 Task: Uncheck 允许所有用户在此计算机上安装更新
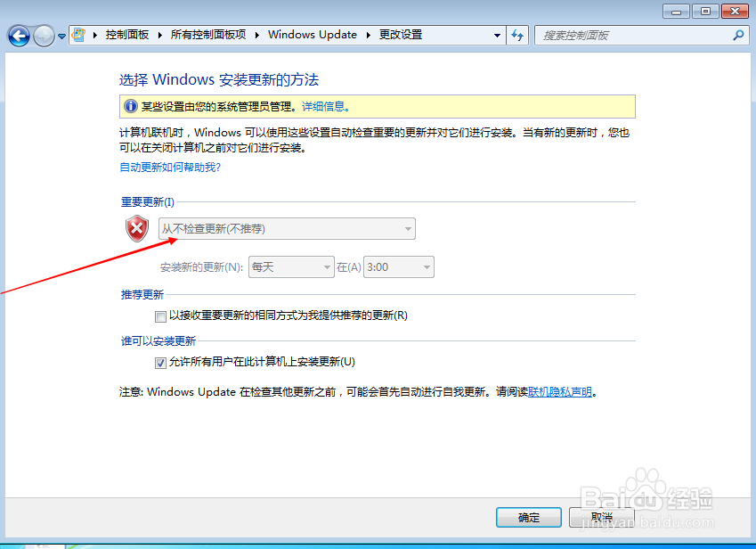[160, 362]
